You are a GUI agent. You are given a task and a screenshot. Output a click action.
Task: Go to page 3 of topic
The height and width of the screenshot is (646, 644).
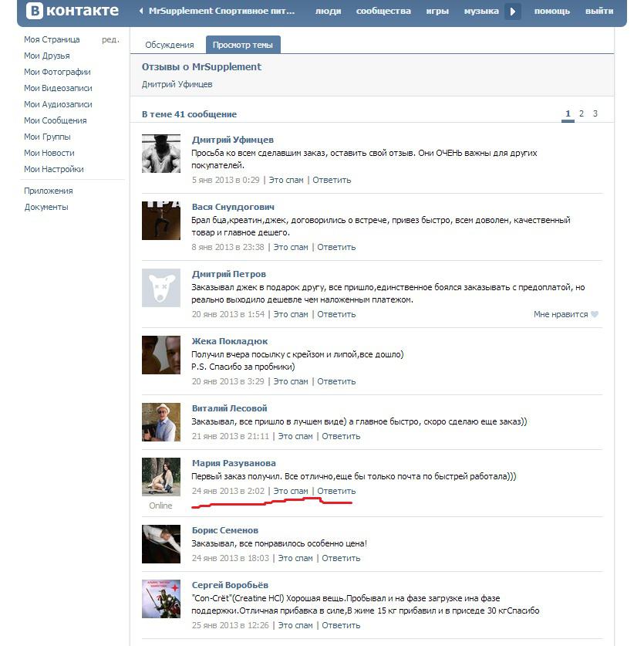tap(595, 113)
